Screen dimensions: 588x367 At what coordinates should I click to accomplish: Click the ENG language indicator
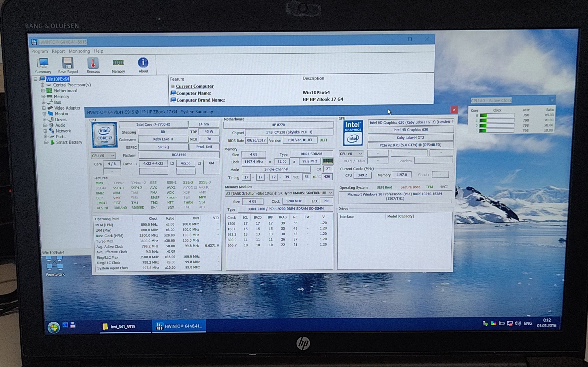(x=528, y=323)
